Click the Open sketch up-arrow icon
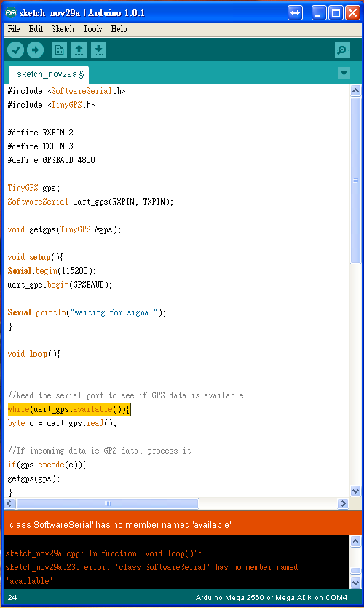This screenshot has width=364, height=608. [79, 50]
